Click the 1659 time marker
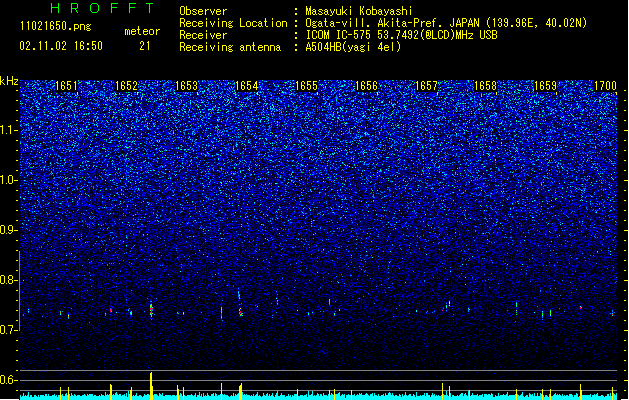The image size is (629, 400). 546,86
